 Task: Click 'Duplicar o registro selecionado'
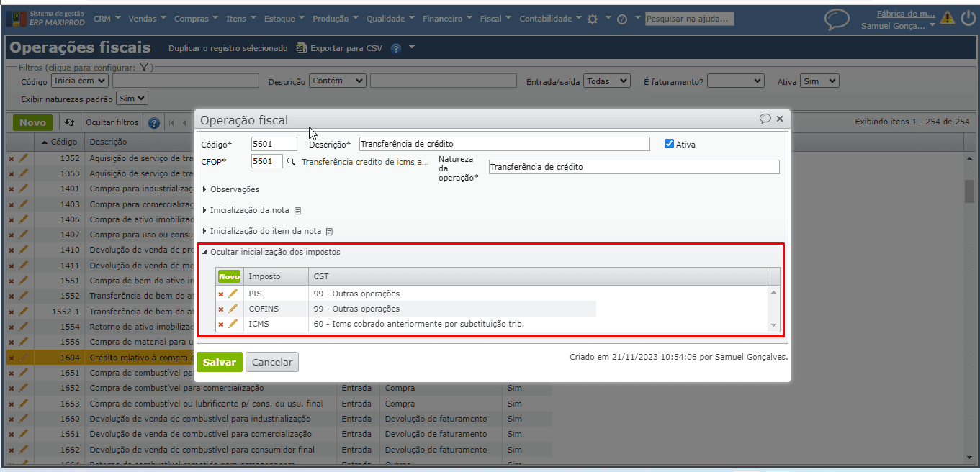228,48
